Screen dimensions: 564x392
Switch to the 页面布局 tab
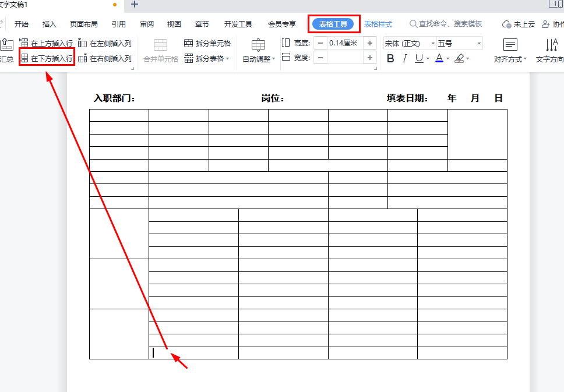[x=84, y=24]
